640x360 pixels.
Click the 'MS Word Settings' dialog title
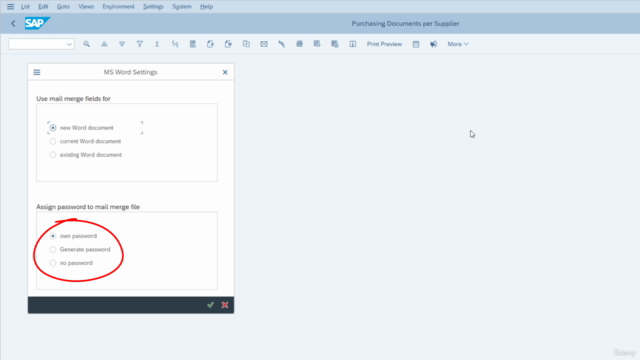pyautogui.click(x=130, y=72)
